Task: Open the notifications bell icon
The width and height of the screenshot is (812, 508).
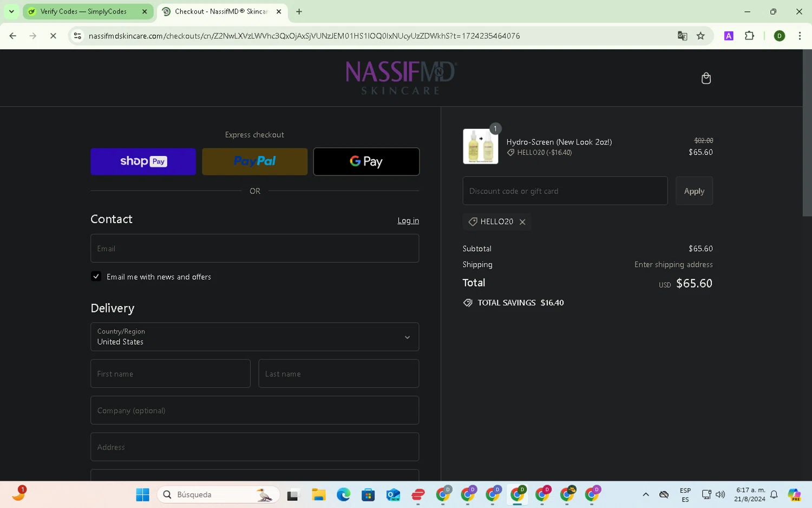Action: pos(774,494)
